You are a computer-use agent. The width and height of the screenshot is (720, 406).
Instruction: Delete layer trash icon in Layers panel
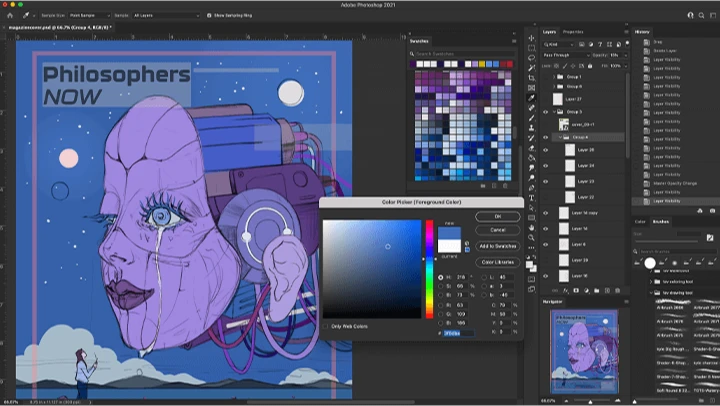(618, 291)
